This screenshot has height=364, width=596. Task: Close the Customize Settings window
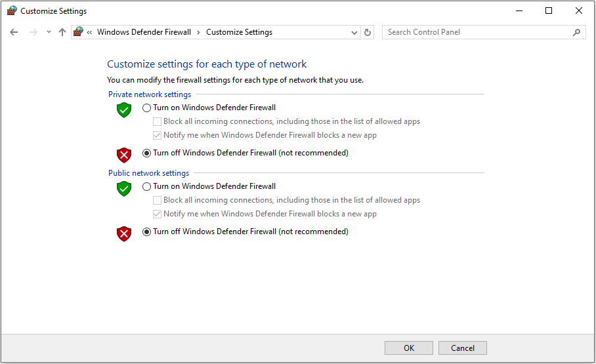[578, 10]
